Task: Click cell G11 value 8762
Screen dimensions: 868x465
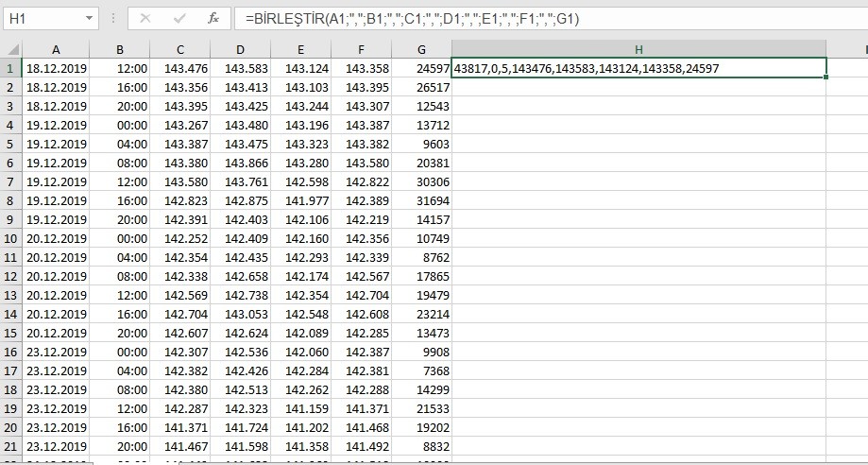Action: click(x=422, y=257)
